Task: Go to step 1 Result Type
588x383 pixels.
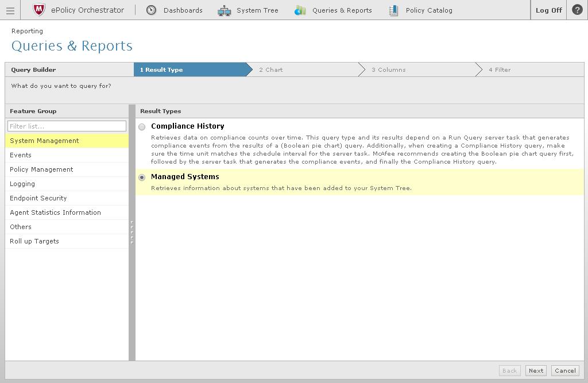Action: [193, 70]
